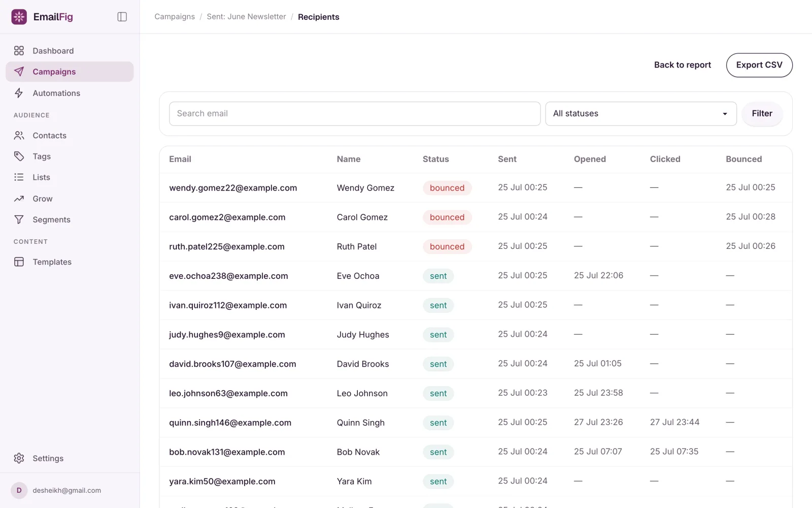Click carol.gomez2@example.com email
Screen dimensions: 812x508
click(227, 217)
